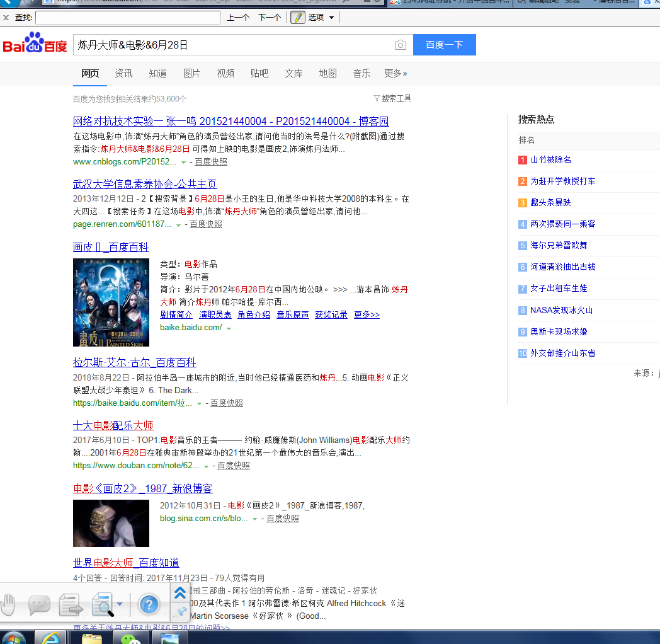Open the 音乐 tab
The height and width of the screenshot is (644, 660).
coord(361,73)
